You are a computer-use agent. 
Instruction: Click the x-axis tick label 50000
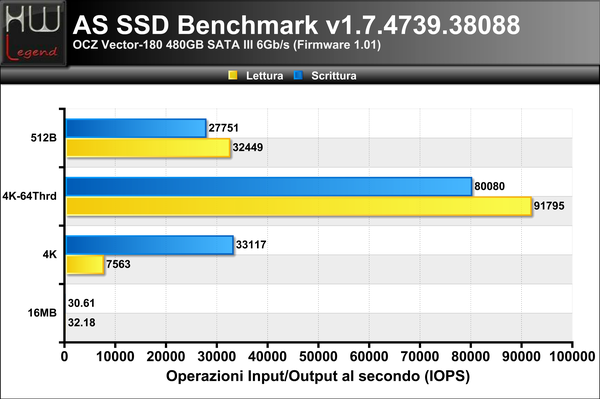pyautogui.click(x=318, y=357)
